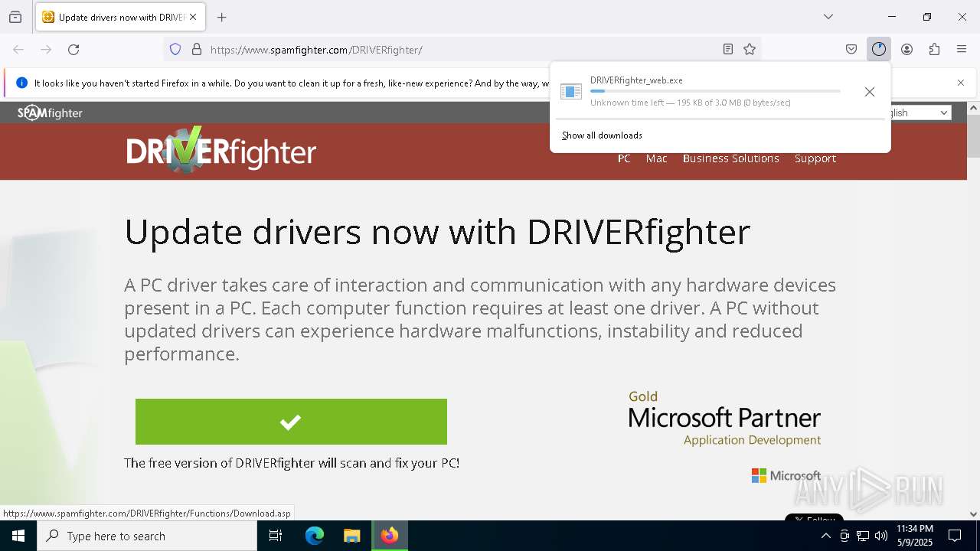This screenshot has height=551, width=980.
Task: Click the Firefox taskbar icon
Action: tap(390, 536)
